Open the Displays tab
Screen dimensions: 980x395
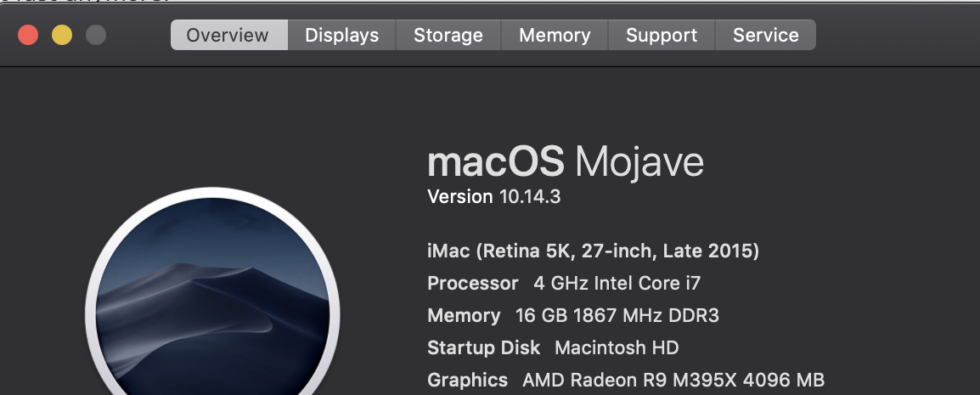tap(341, 36)
